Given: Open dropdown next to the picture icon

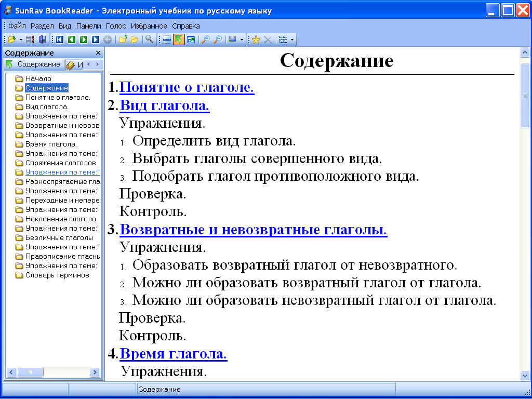Looking at the screenshot, I should tap(242, 40).
